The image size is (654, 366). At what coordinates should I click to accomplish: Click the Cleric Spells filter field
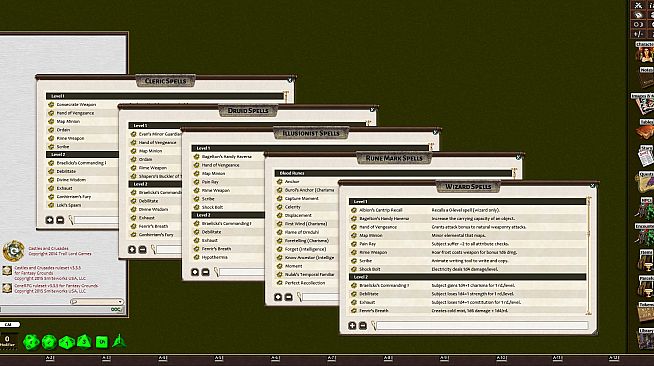(96, 220)
